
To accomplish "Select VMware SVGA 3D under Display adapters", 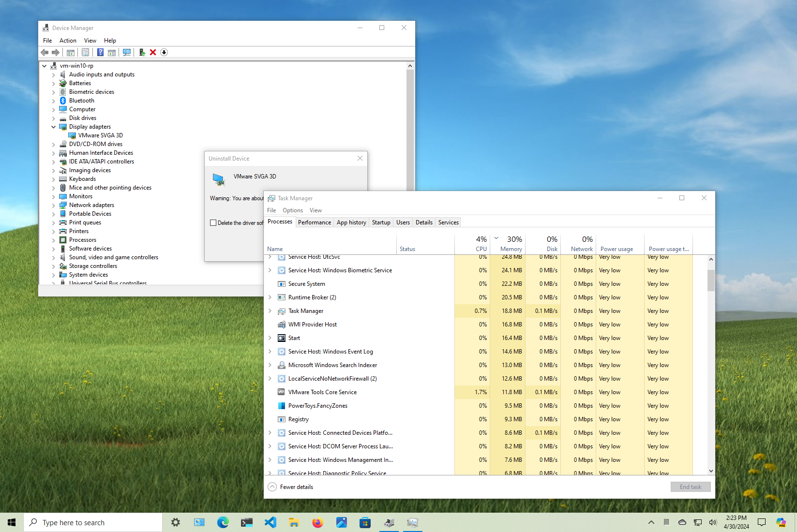I will pyautogui.click(x=100, y=135).
